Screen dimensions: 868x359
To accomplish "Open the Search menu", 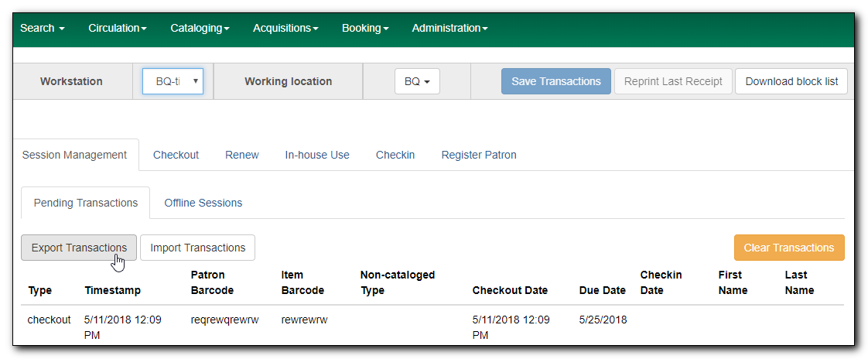I will coord(42,28).
